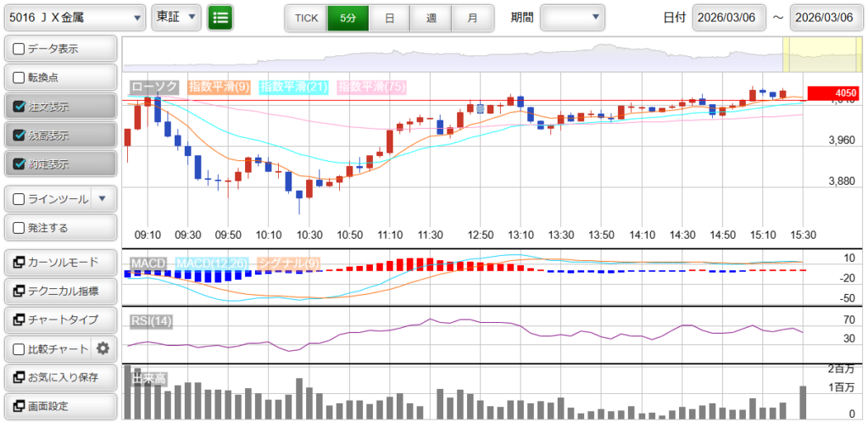Expand the 期間 period dropdown
The height and width of the screenshot is (422, 868).
pos(573,17)
